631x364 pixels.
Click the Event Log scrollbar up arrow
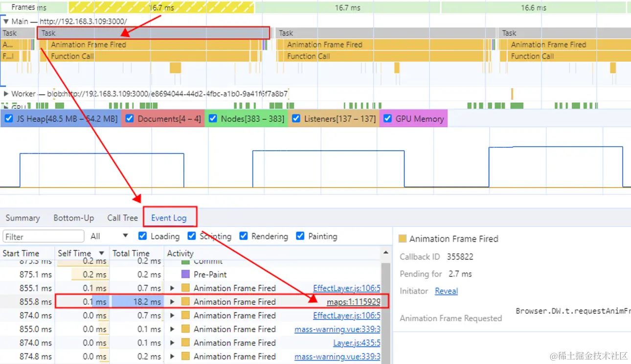click(386, 253)
